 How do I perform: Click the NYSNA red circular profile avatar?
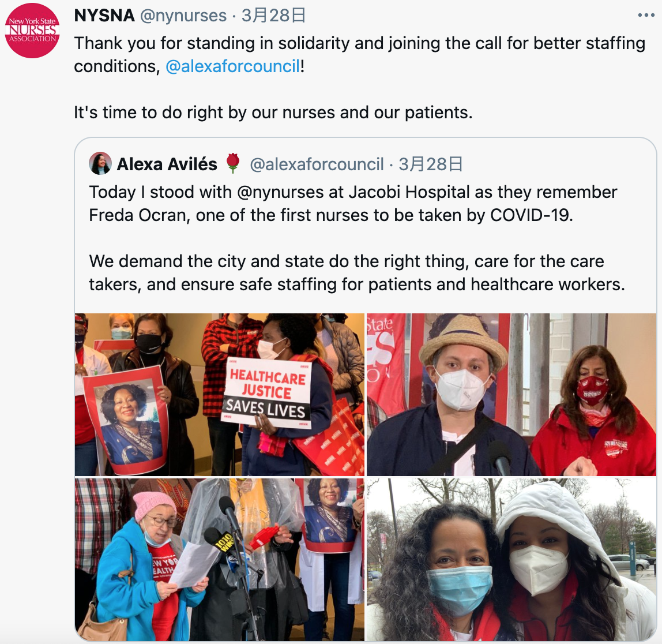coord(32,31)
